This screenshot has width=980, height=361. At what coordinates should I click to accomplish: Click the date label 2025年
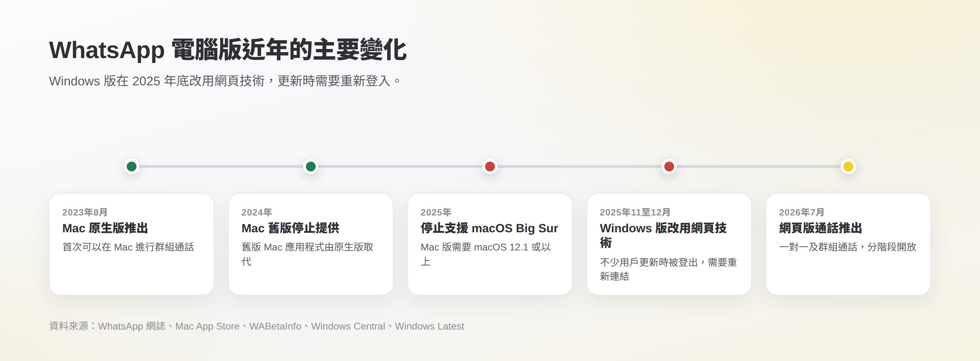pos(436,212)
